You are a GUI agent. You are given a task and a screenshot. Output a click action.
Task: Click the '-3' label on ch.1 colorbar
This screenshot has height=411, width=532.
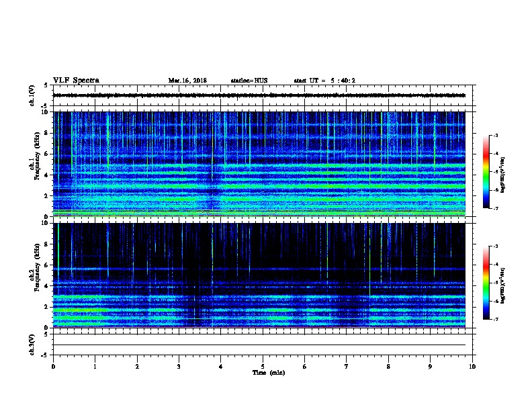click(x=496, y=135)
